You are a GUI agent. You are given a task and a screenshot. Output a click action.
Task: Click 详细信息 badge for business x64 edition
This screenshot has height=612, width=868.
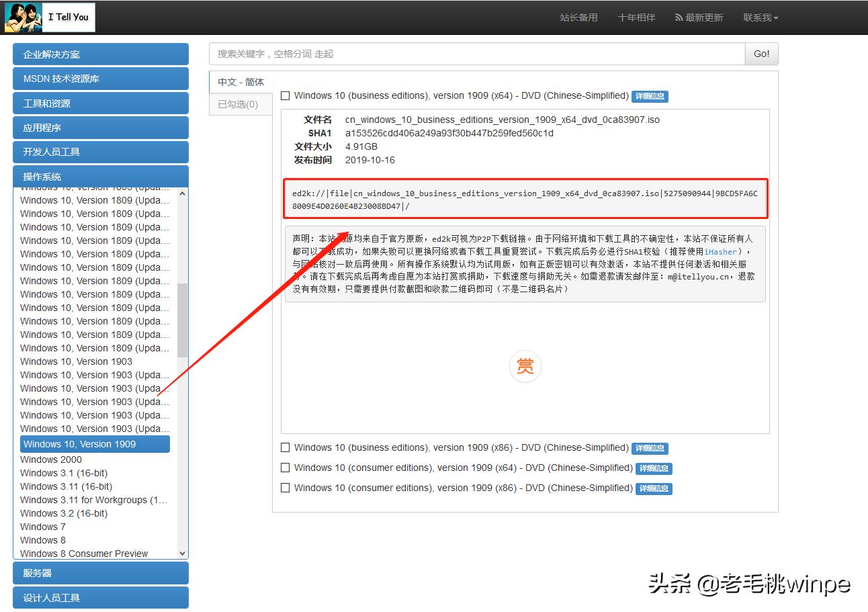coord(650,96)
